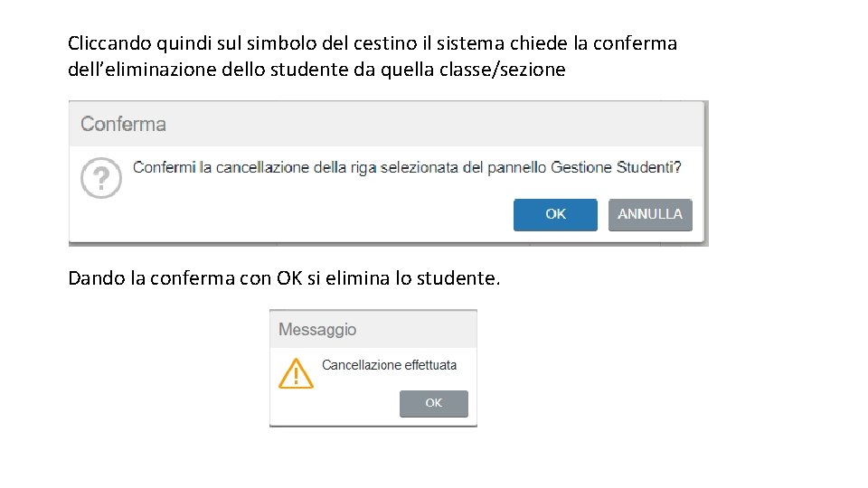Click the Messaggio dialog title
868x488 pixels.
(x=317, y=330)
